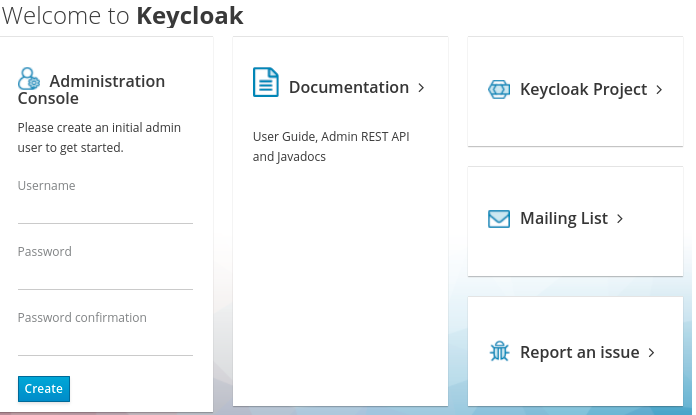
Task: Click the Administration Console heading
Action: click(x=91, y=89)
